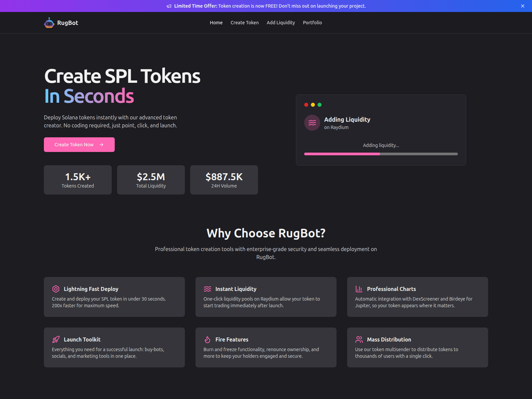Click the Lightning Fast Deploy heading
Image resolution: width=532 pixels, height=399 pixels.
(91, 289)
